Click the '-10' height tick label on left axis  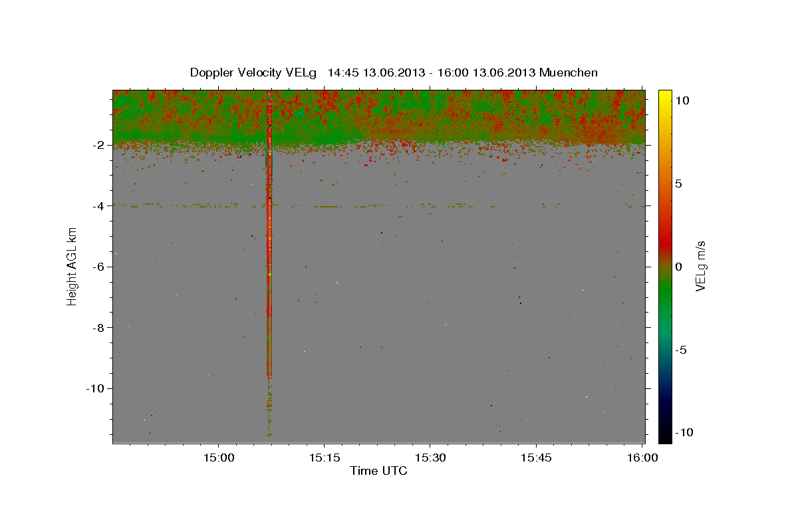pos(96,388)
